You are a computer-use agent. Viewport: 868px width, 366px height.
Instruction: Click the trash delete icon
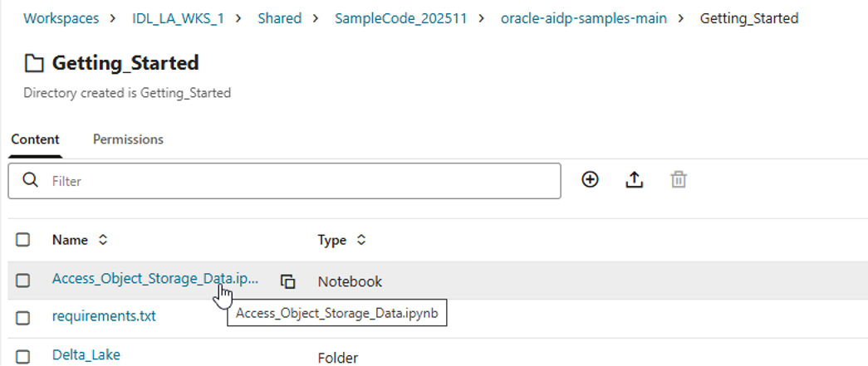[679, 179]
